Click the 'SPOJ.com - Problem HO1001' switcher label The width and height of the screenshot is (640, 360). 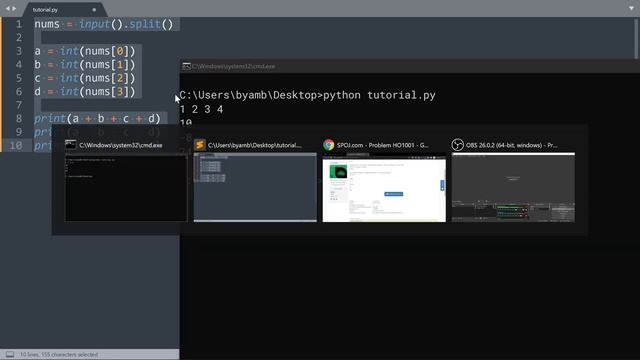pos(382,145)
